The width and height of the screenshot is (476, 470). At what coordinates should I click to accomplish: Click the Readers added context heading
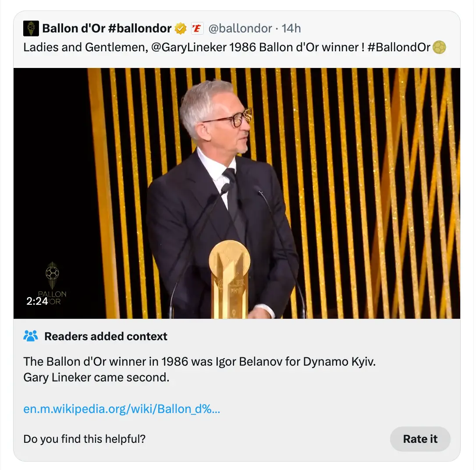click(105, 336)
